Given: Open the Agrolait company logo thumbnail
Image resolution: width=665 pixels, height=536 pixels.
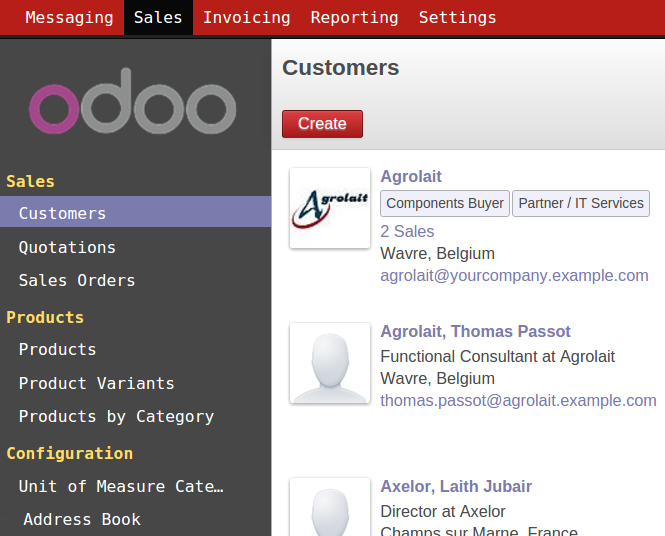Looking at the screenshot, I should [330, 208].
